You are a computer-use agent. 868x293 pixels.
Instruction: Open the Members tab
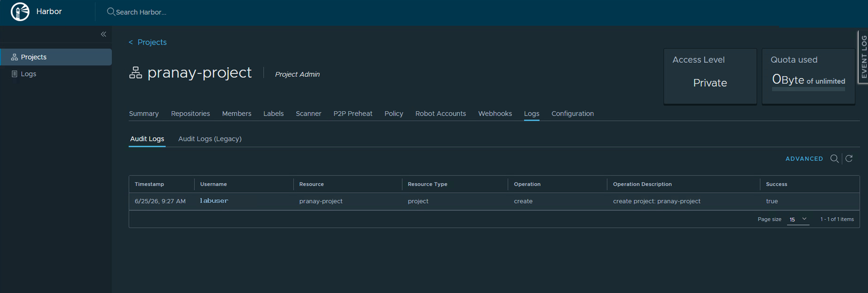click(237, 114)
